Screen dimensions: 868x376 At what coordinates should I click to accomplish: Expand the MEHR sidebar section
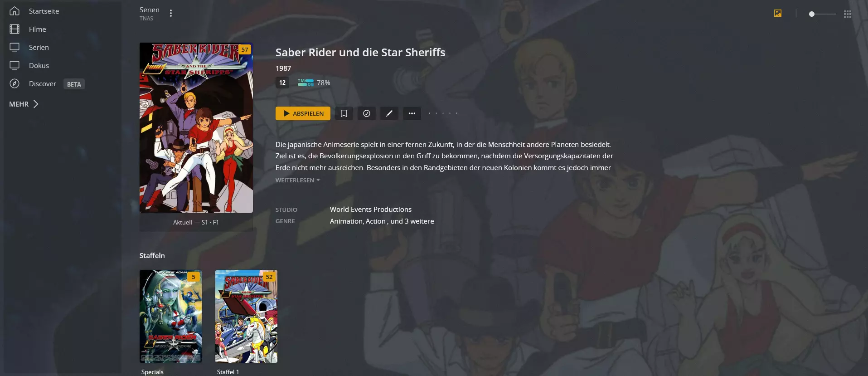[x=24, y=104]
